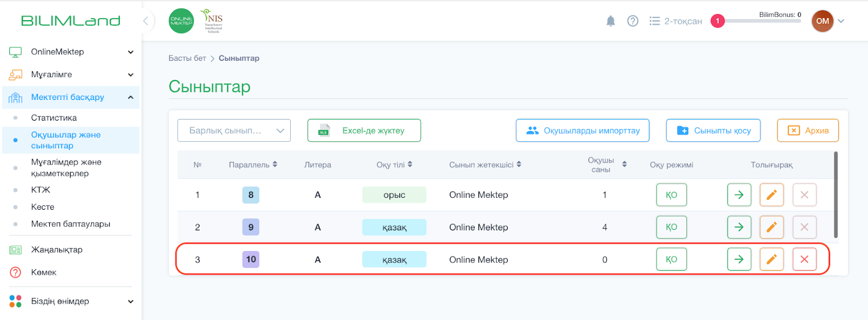Click the purple parallel badge 10
The image size is (868, 320).
[x=251, y=259]
